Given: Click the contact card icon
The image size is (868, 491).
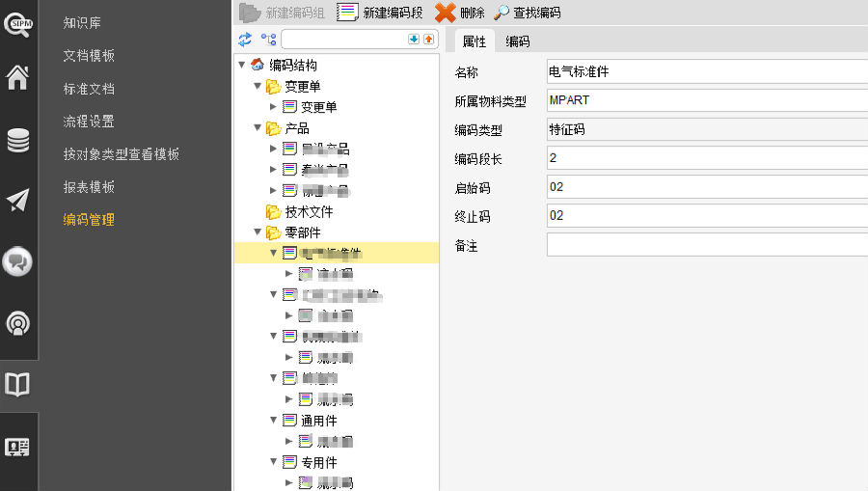Looking at the screenshot, I should (x=17, y=447).
